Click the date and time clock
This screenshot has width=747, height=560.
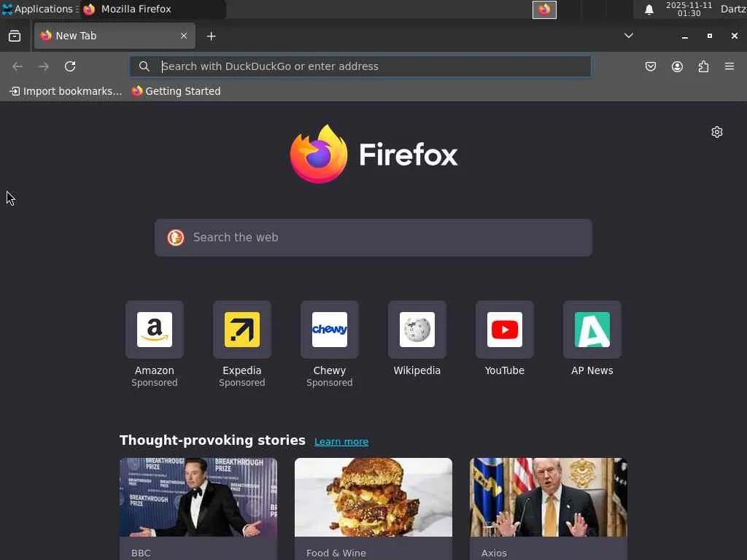[x=689, y=9]
